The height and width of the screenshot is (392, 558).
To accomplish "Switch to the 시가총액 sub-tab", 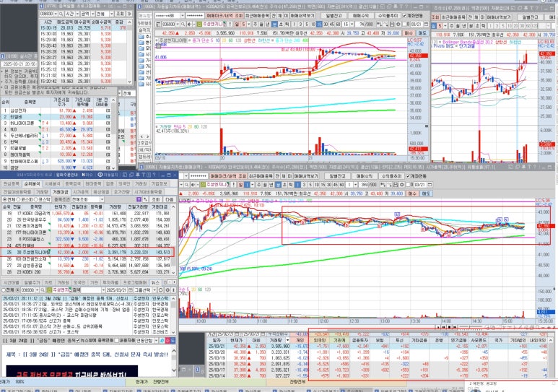I will pyautogui.click(x=80, y=191).
